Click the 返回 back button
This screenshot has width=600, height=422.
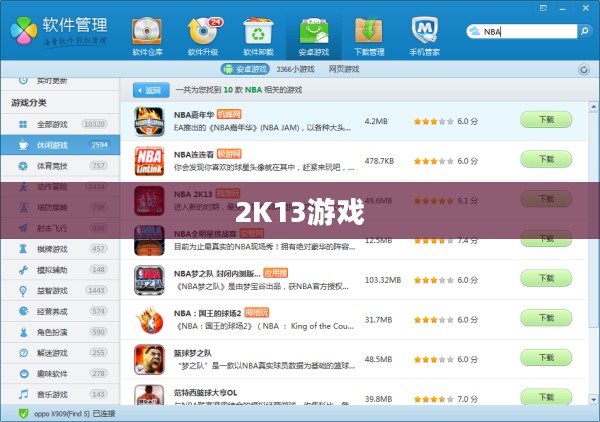(151, 90)
